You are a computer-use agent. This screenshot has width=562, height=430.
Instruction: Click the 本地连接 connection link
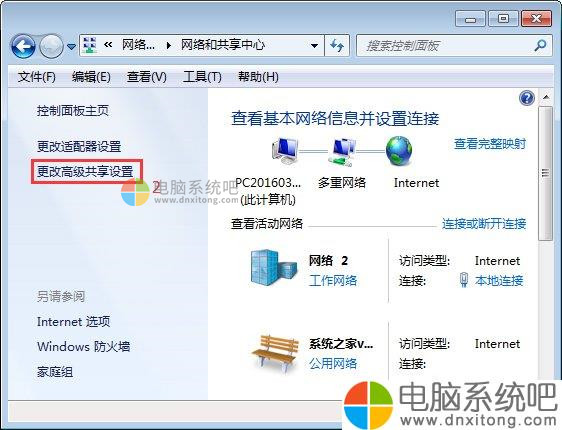499,280
